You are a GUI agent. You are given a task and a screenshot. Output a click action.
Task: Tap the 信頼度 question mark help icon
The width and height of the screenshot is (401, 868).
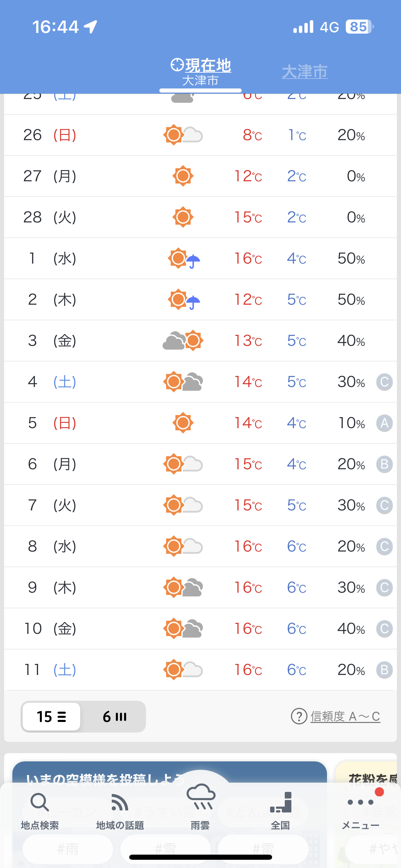tap(299, 716)
